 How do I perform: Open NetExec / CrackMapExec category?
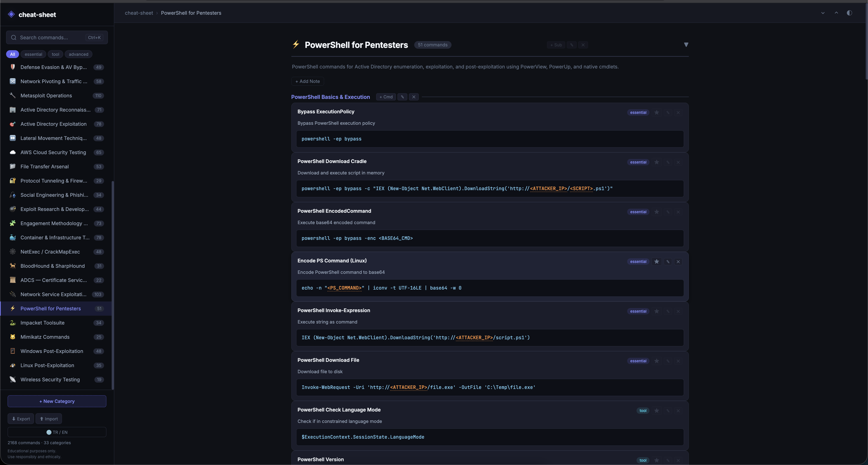[x=56, y=252]
